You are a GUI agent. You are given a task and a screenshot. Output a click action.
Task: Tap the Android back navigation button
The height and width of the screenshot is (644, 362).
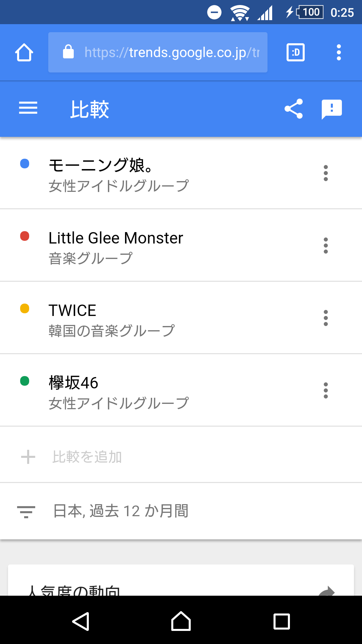tap(81, 622)
